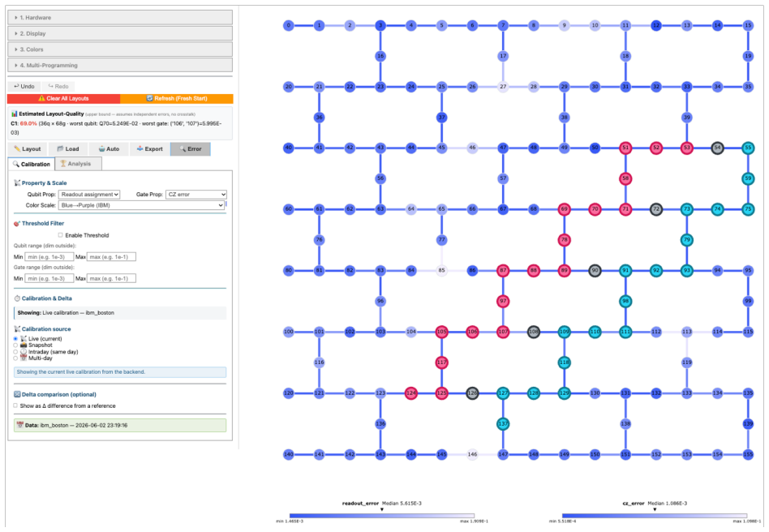Screen dimensions: 769x532
Task: Click qubit node 0
Action: pyautogui.click(x=289, y=25)
